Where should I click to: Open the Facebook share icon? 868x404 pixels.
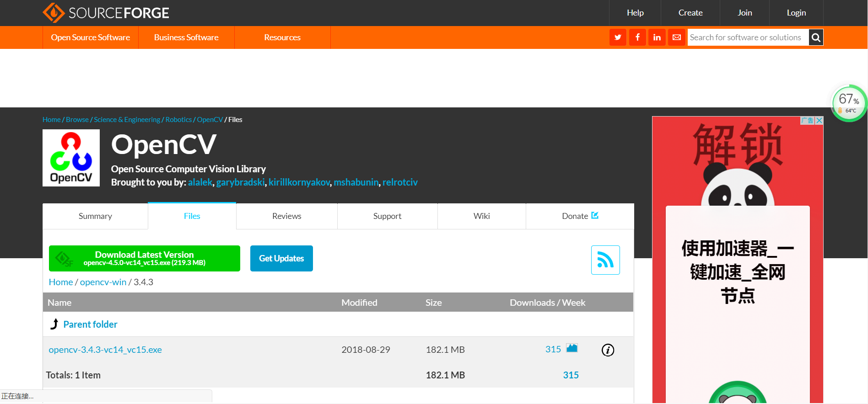coord(637,37)
